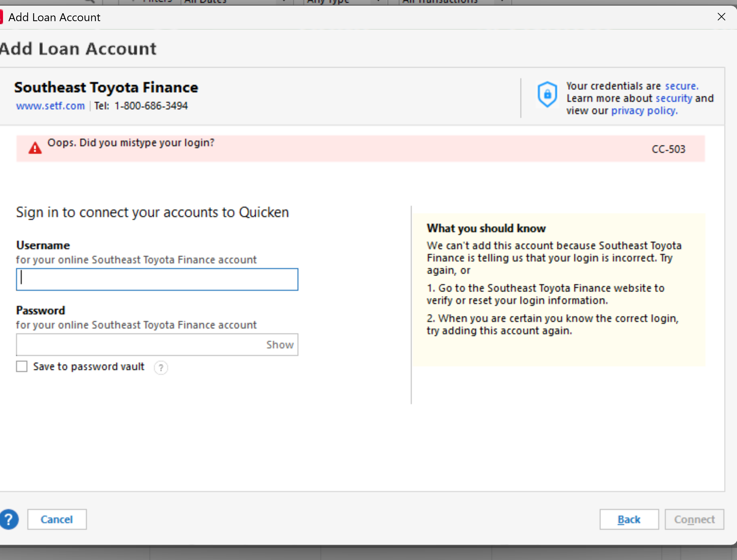The width and height of the screenshot is (737, 560).
Task: Focus the Username input field
Action: (157, 280)
